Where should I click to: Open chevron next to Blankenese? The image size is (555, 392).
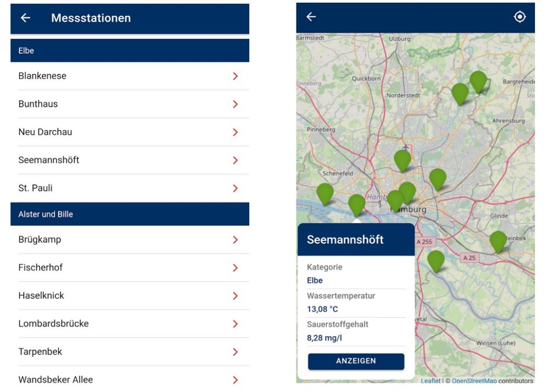point(235,76)
